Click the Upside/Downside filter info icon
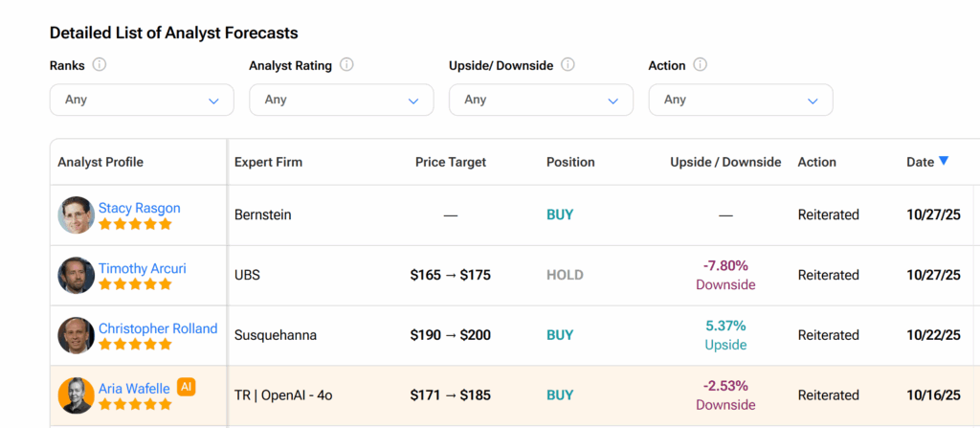The image size is (980, 428). click(568, 65)
